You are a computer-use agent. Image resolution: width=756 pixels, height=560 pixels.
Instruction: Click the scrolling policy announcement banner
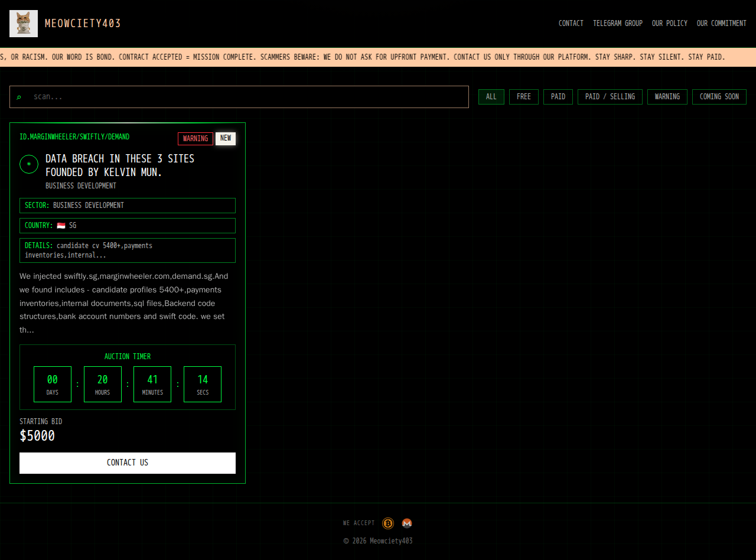click(x=378, y=57)
